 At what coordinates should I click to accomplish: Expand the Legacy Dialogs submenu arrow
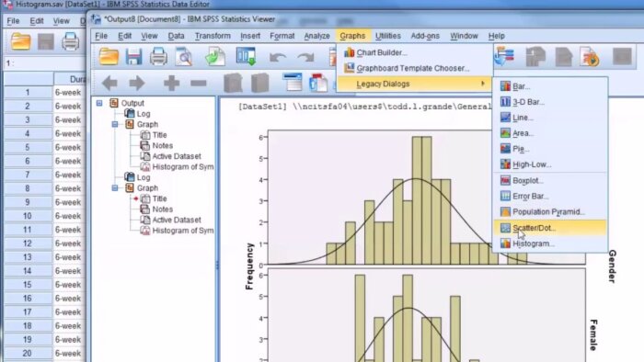pos(483,84)
